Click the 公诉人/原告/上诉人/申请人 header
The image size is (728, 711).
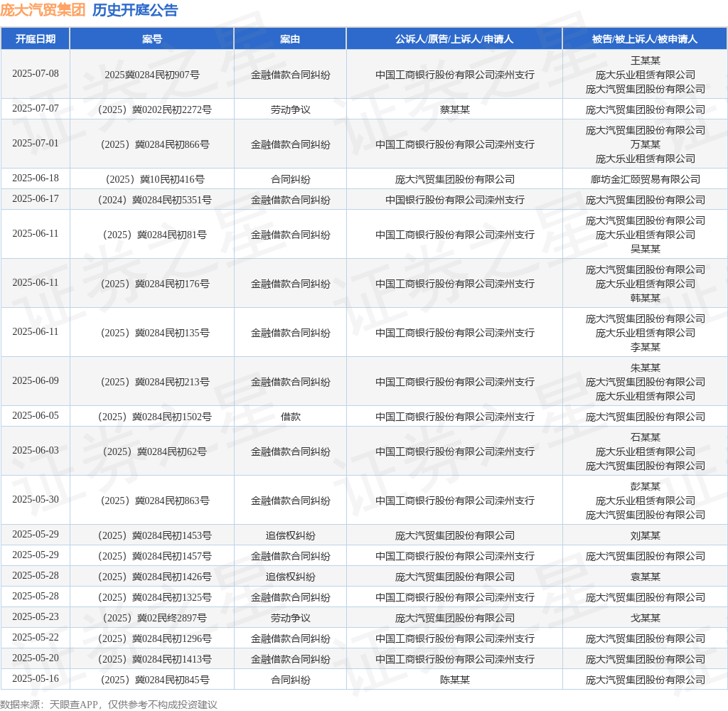pos(454,39)
